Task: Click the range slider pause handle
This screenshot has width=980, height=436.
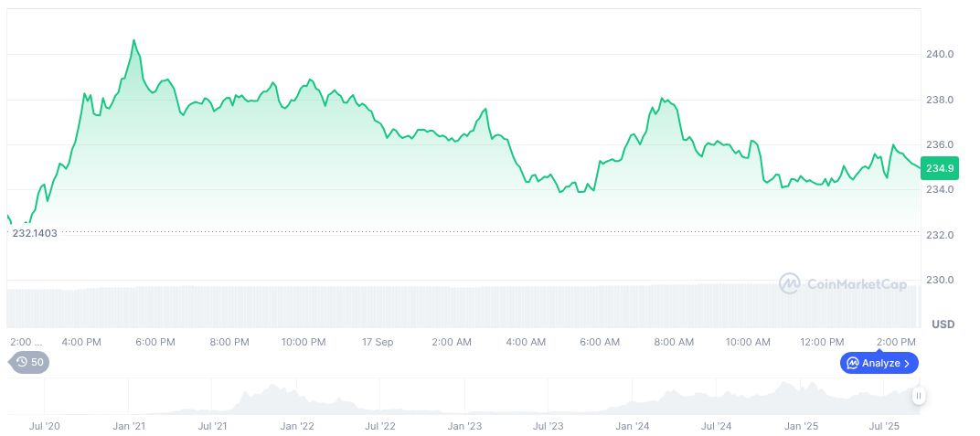Action: tap(918, 396)
